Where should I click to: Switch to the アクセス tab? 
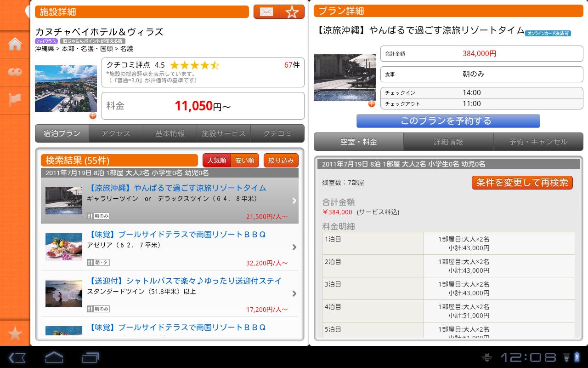pyautogui.click(x=116, y=133)
